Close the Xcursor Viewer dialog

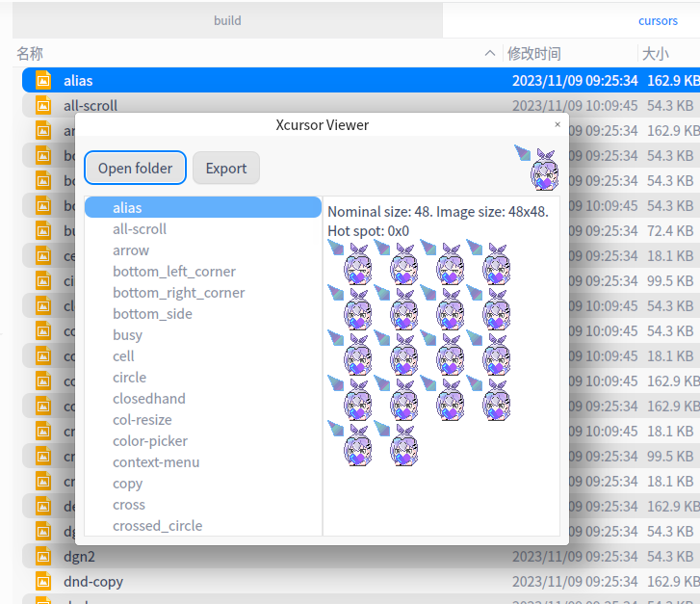[x=557, y=124]
